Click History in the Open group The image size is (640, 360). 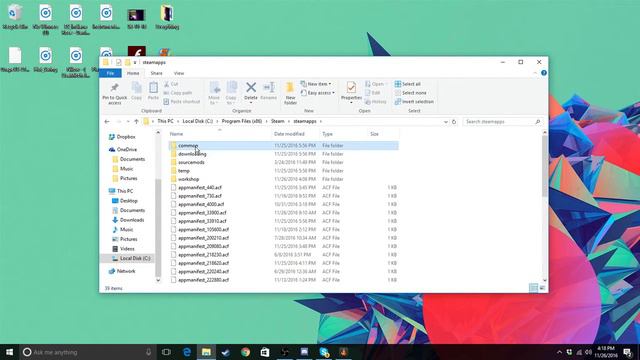pos(376,102)
